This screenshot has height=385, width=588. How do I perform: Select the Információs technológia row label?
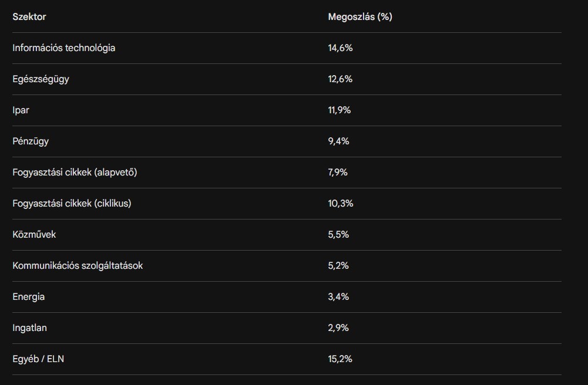(63, 48)
